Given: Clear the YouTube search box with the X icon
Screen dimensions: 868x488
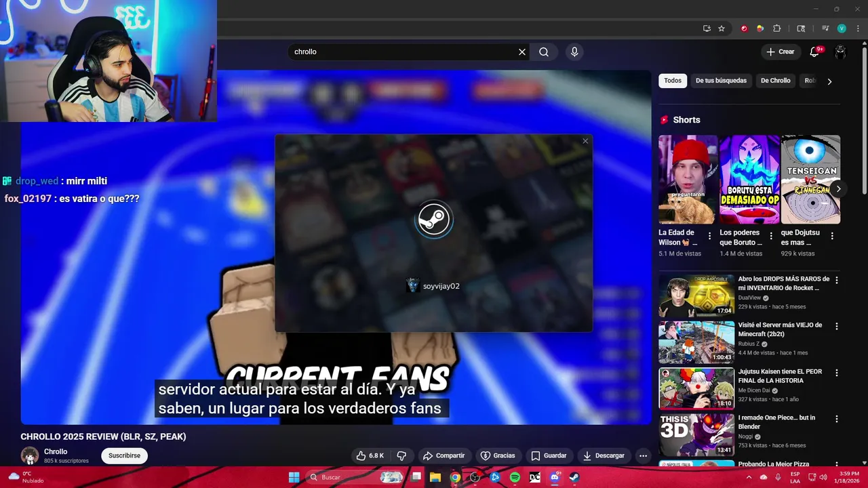Looking at the screenshot, I should coord(522,52).
